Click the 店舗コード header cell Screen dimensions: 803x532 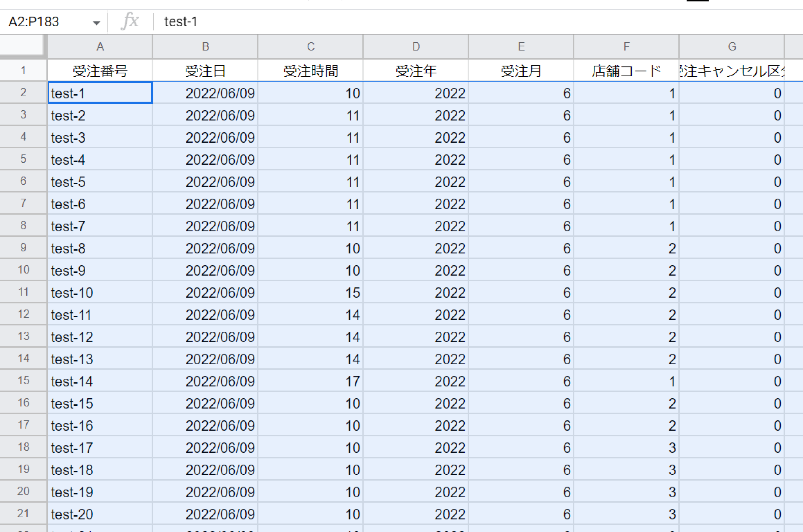coord(626,71)
